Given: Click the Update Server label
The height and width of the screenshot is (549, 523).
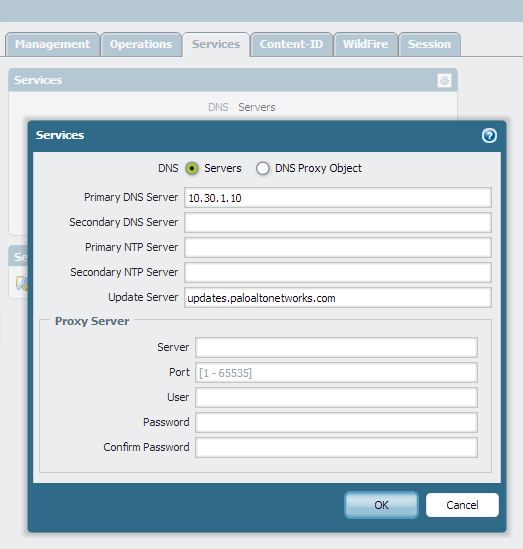Looking at the screenshot, I should click(143, 297).
